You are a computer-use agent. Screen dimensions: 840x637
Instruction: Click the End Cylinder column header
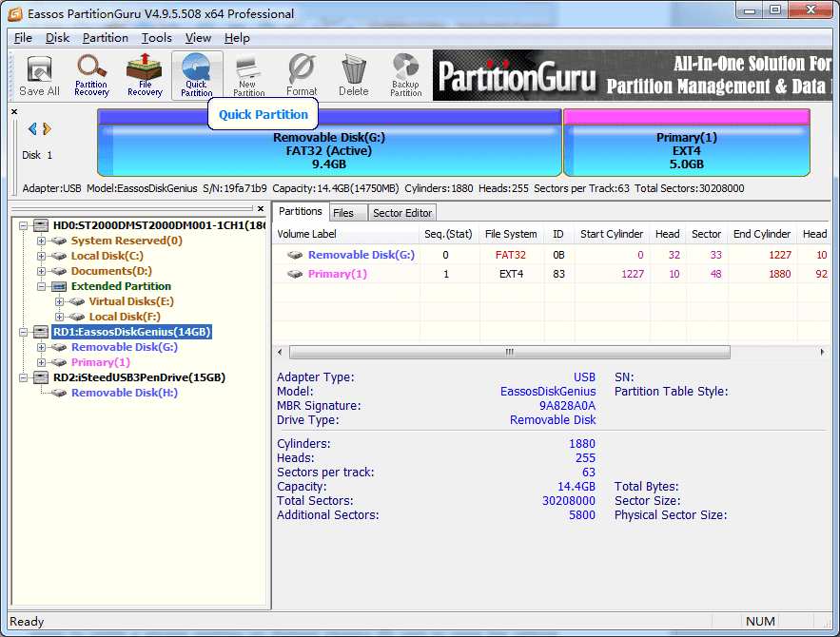tap(761, 234)
